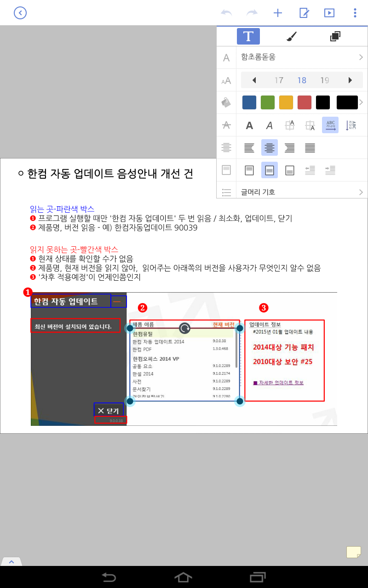Image resolution: width=368 pixels, height=588 pixels.
Task: Open the yellow sticky note icon
Action: (354, 552)
